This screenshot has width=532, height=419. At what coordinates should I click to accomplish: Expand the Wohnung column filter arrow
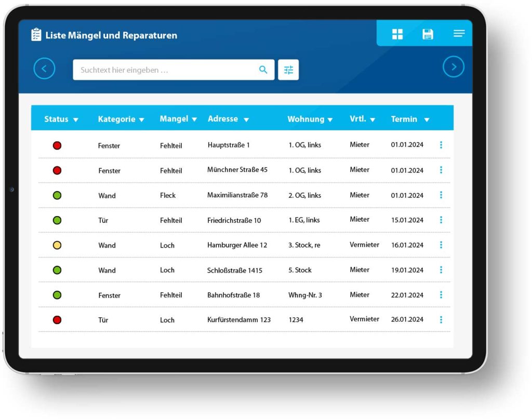(x=330, y=120)
